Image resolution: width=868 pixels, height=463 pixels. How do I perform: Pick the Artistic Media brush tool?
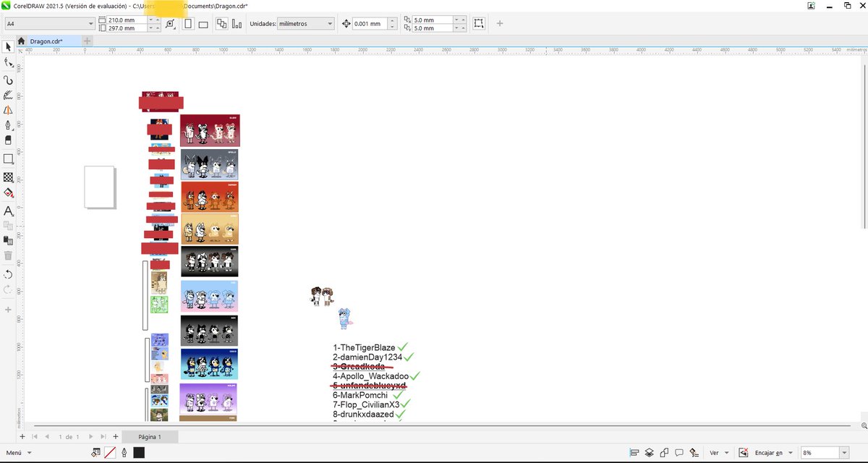[8, 95]
